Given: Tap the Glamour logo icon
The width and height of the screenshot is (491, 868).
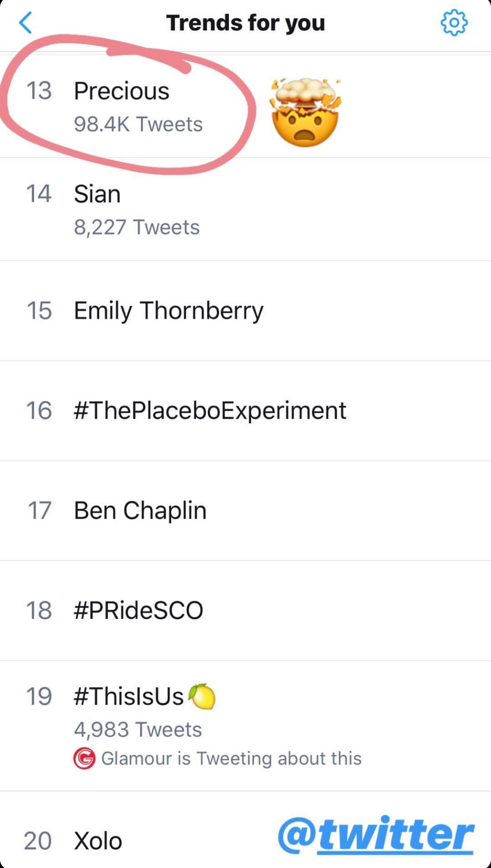Looking at the screenshot, I should click(x=84, y=758).
